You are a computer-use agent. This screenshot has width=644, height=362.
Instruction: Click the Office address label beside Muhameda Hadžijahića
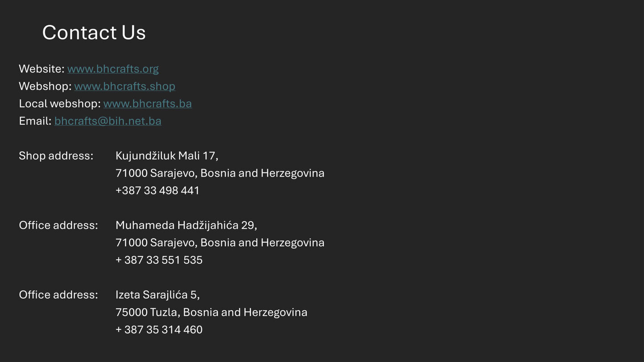58,225
